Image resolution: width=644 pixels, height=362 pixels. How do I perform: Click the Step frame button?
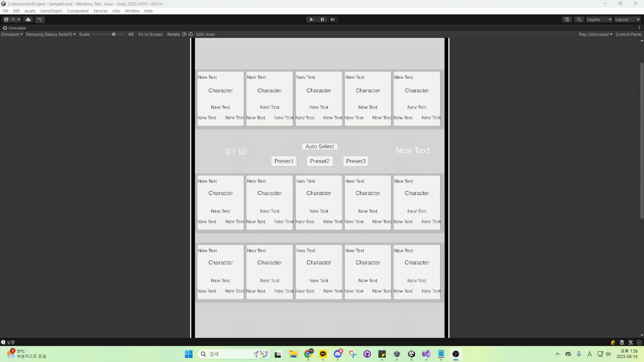tap(332, 19)
